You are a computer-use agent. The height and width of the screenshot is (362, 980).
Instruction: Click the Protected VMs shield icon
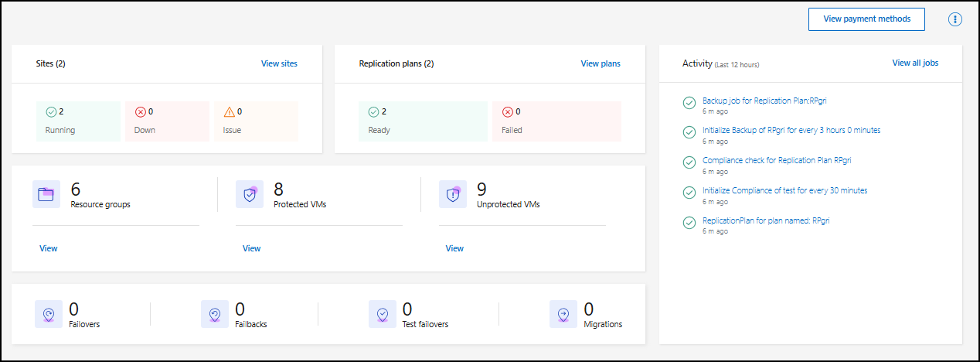tap(250, 195)
